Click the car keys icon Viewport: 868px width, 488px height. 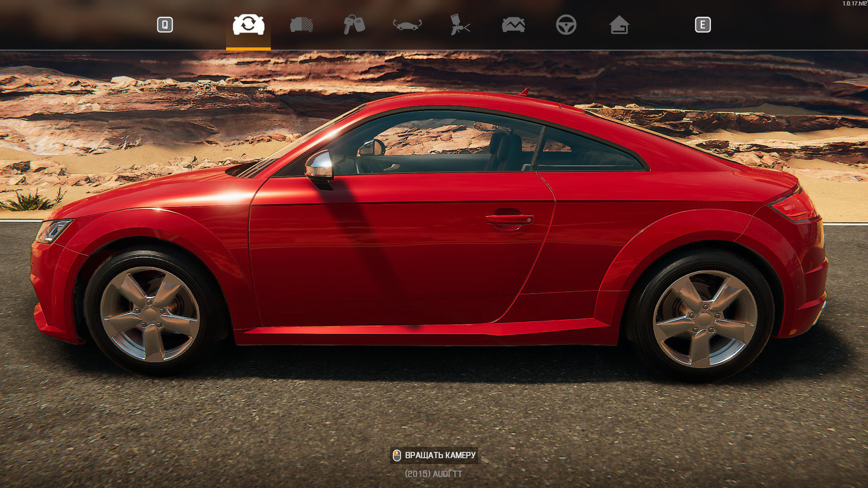[354, 25]
